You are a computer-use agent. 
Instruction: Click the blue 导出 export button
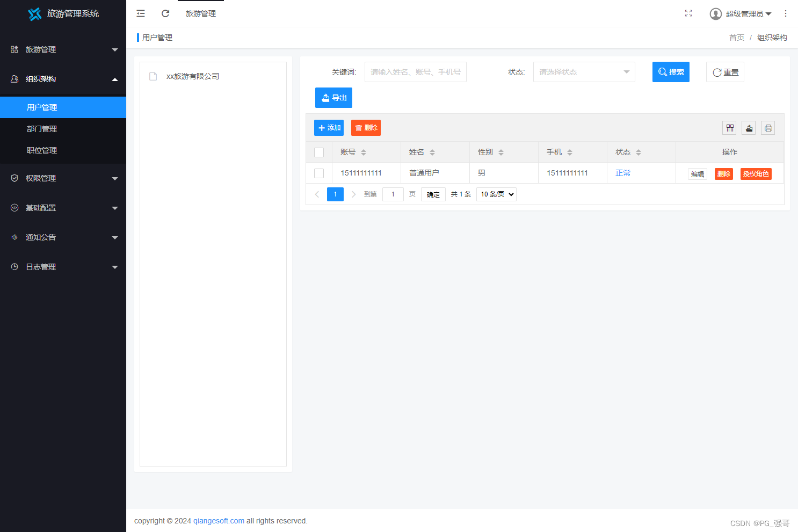click(333, 98)
